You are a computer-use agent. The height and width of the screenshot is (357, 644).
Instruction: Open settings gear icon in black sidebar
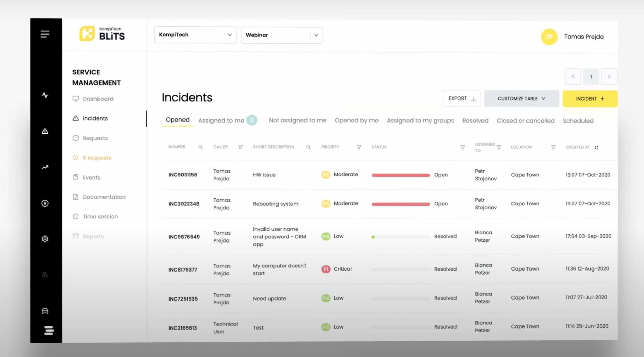point(45,239)
